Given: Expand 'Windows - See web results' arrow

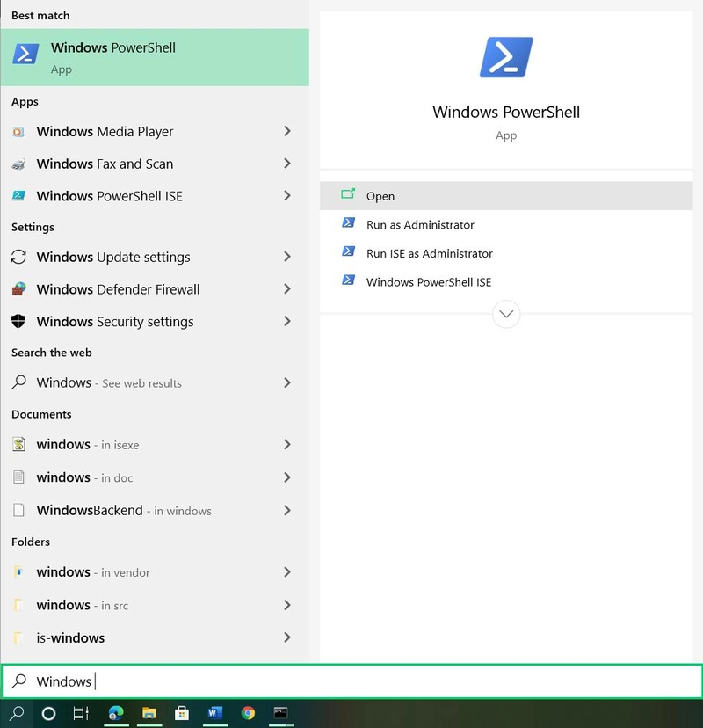Looking at the screenshot, I should 287,382.
